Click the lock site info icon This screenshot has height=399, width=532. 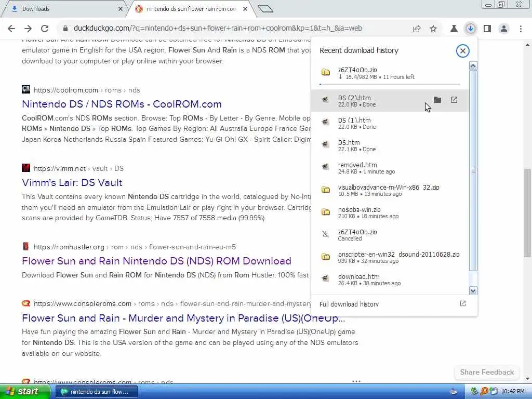tap(65, 29)
